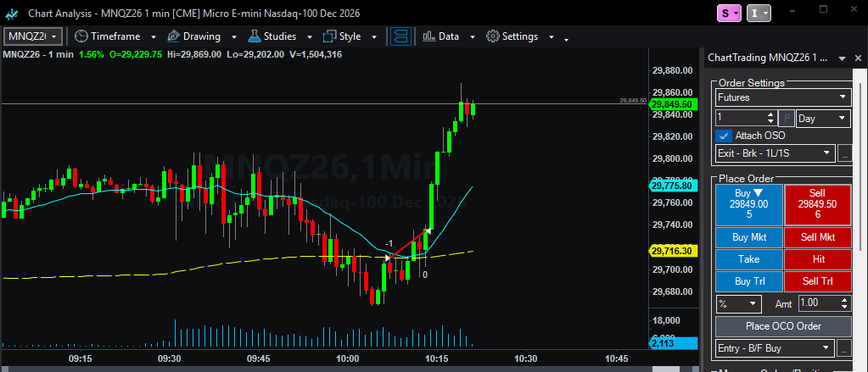Click the V=1,504,316 volume value
The width and height of the screenshot is (868, 372).
[x=316, y=54]
